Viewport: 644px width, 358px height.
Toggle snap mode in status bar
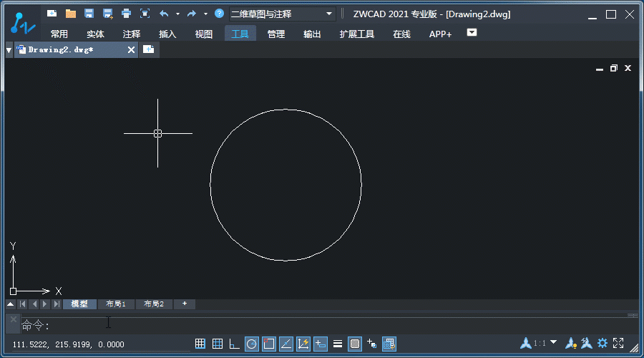(201, 344)
